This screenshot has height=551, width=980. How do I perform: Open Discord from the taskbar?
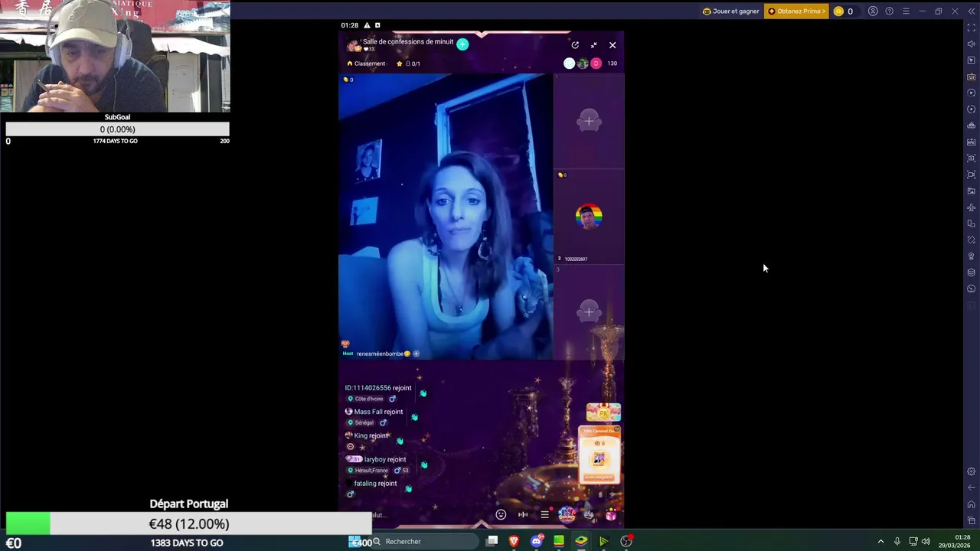537,541
